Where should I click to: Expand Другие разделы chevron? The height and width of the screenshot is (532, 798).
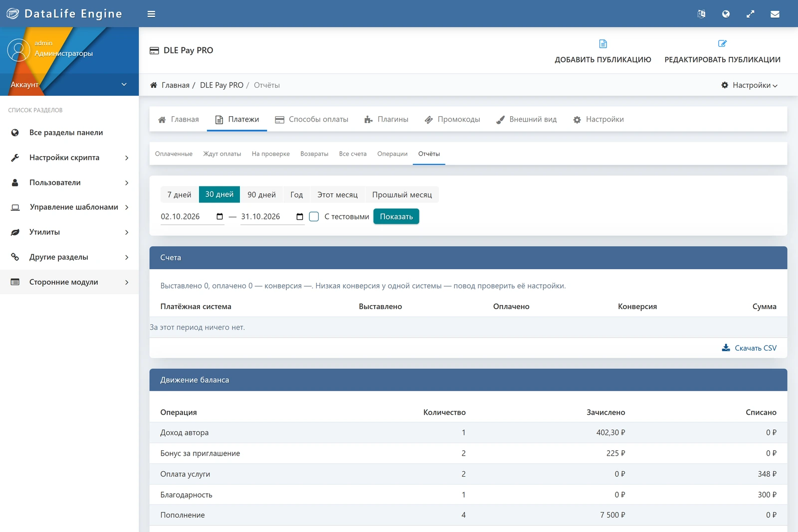coord(127,257)
